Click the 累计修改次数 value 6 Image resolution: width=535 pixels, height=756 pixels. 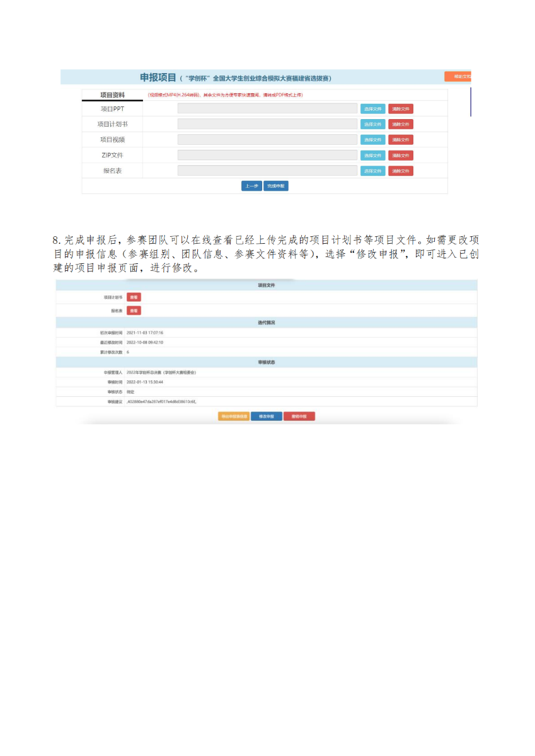point(128,352)
